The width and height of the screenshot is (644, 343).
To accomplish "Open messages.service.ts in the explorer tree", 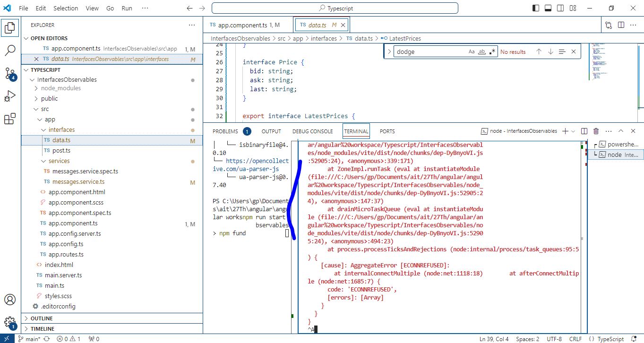I will (78, 182).
